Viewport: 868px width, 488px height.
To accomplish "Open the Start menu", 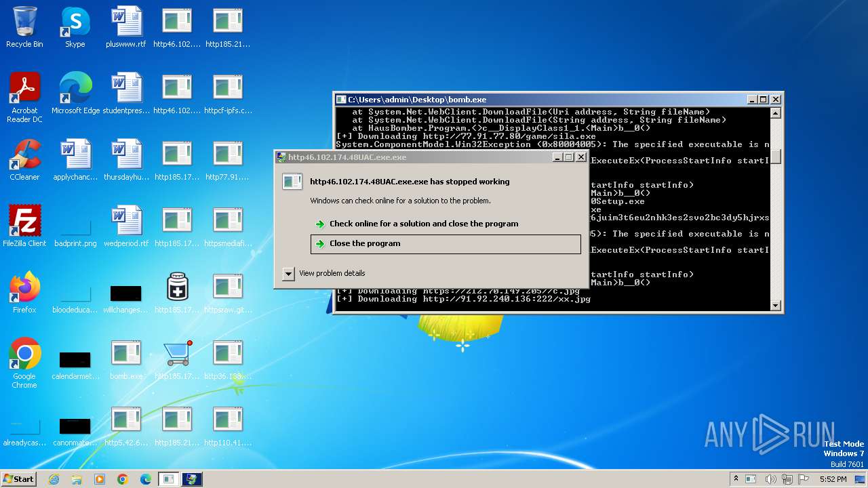I will click(x=18, y=479).
